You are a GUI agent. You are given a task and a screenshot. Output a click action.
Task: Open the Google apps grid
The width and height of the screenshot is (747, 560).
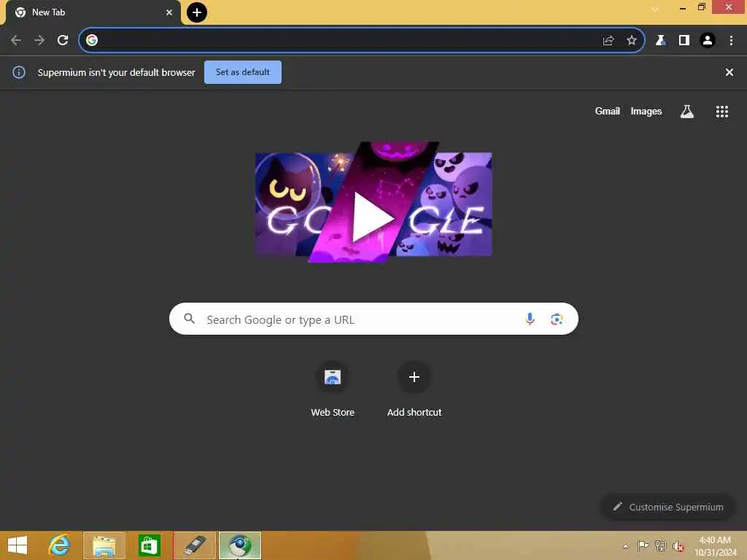click(x=721, y=112)
